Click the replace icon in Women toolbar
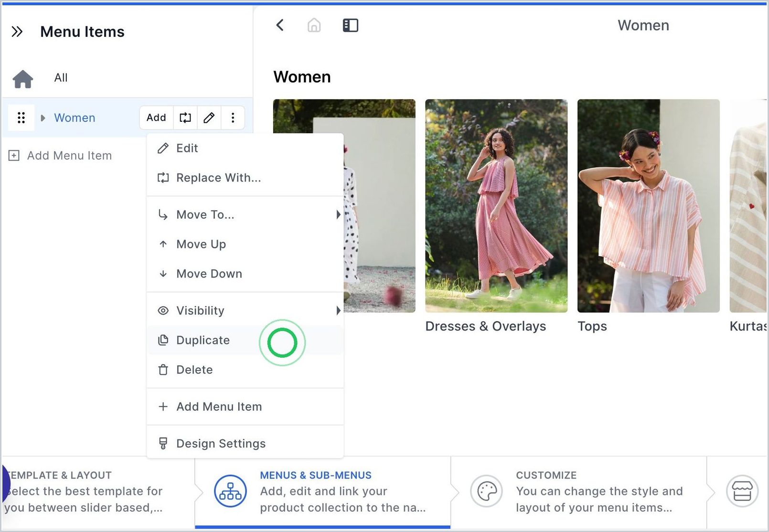This screenshot has width=769, height=532. [185, 117]
